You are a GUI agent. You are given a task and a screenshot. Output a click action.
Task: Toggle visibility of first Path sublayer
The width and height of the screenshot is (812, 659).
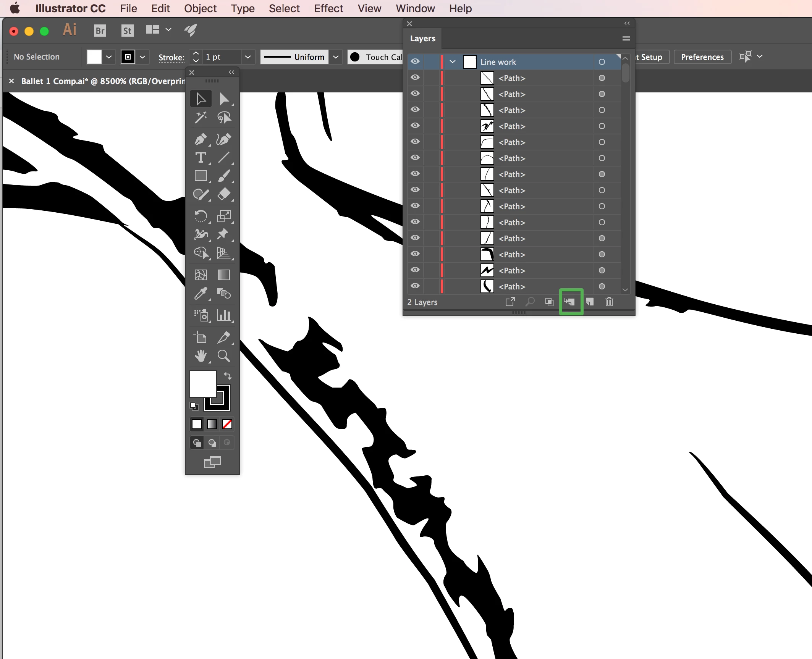click(415, 78)
